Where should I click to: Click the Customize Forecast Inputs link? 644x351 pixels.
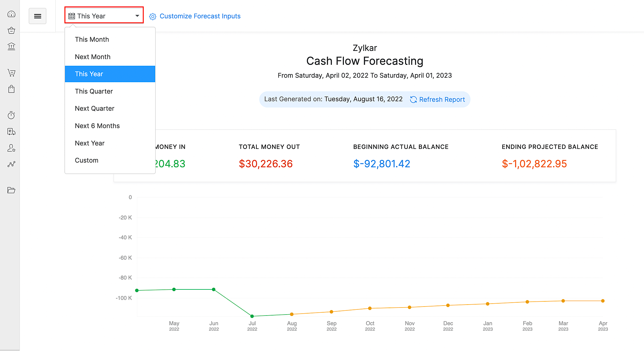point(200,16)
